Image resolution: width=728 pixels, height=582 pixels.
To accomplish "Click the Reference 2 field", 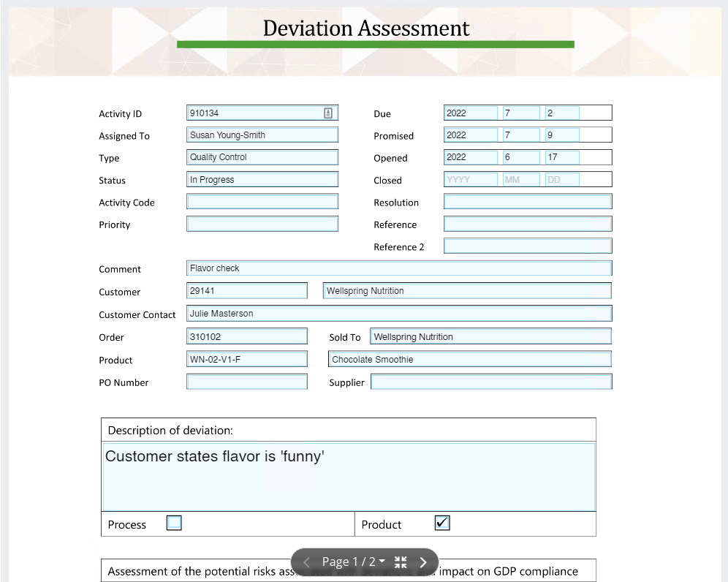I will point(527,246).
